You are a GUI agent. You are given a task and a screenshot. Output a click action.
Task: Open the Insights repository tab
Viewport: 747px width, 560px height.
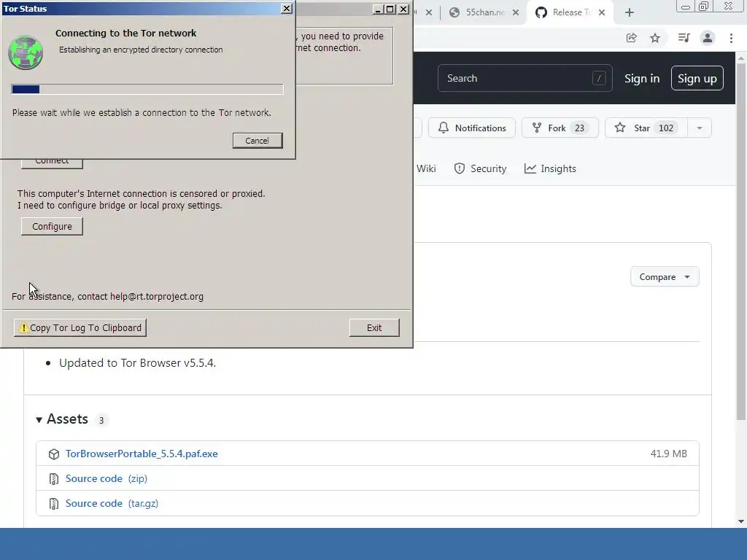pyautogui.click(x=550, y=168)
